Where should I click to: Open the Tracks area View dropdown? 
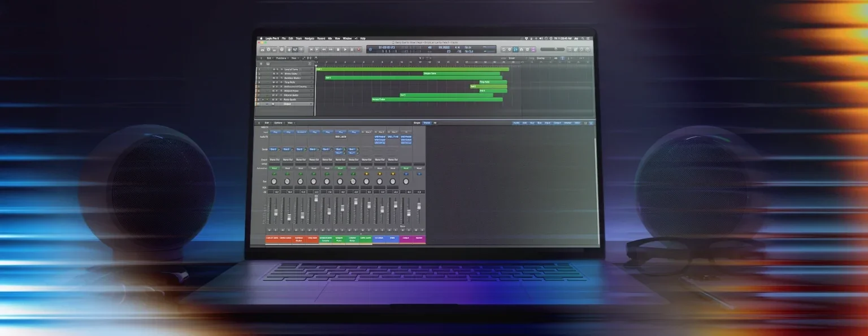294,58
